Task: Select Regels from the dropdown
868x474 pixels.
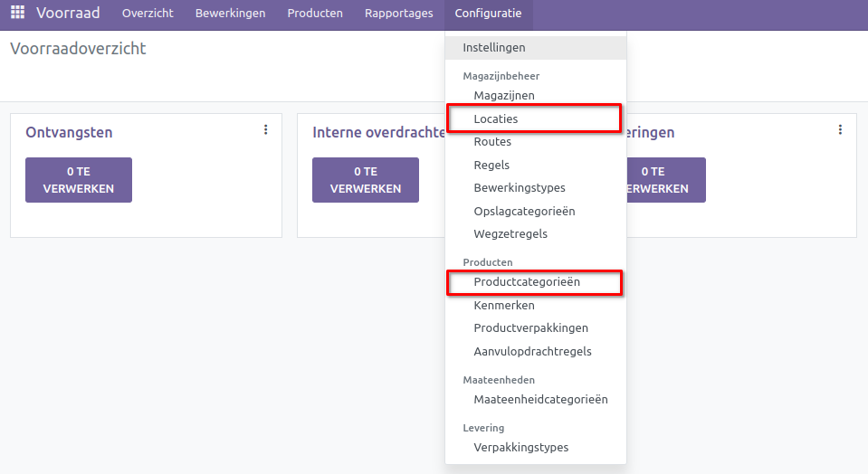Action: [491, 166]
